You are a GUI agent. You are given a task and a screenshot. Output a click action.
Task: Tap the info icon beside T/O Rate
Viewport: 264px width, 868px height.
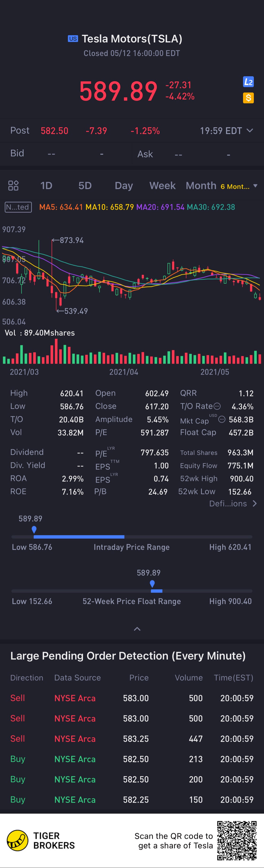click(218, 406)
